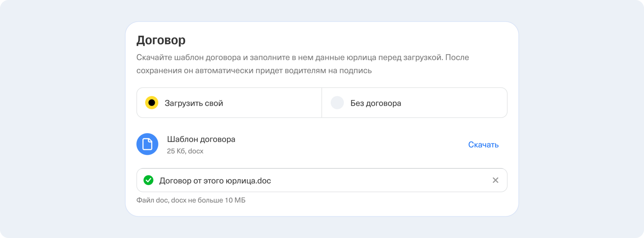The height and width of the screenshot is (238, 644).
Task: Download the template via "Скачать" link
Action: tap(483, 145)
